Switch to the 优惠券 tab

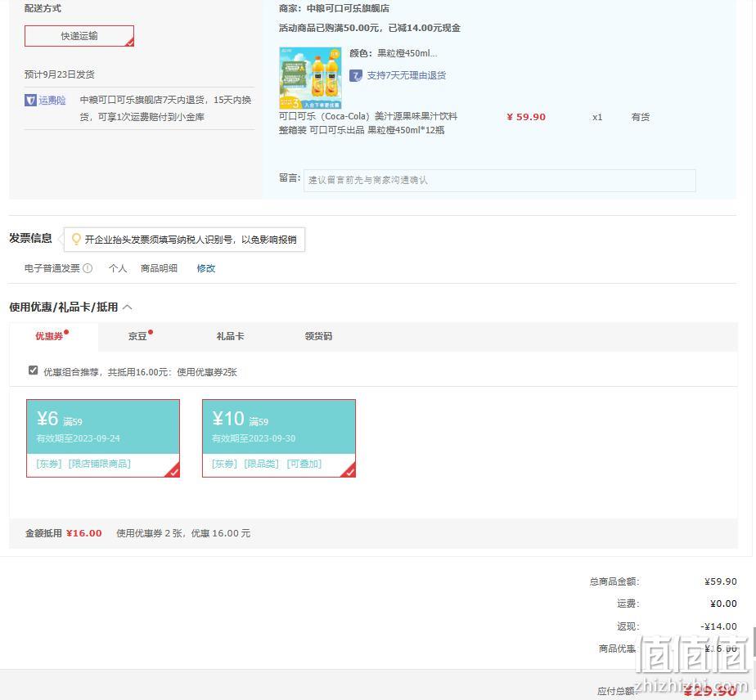[x=49, y=336]
